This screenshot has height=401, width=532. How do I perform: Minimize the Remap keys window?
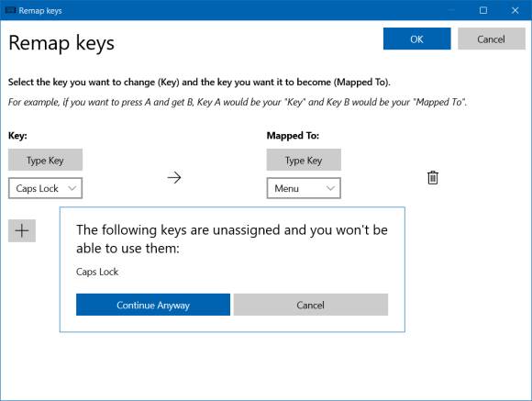(451, 10)
